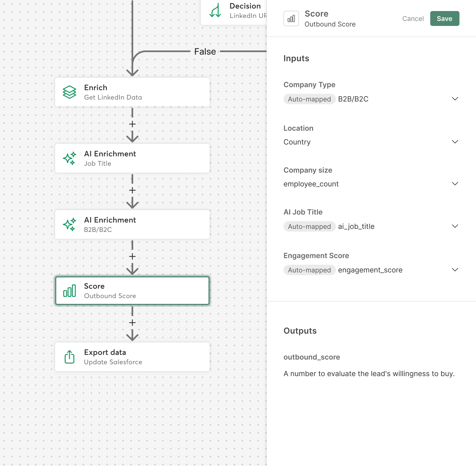The height and width of the screenshot is (466, 476).
Task: Expand the AI Job Title dropdown
Action: point(455,226)
